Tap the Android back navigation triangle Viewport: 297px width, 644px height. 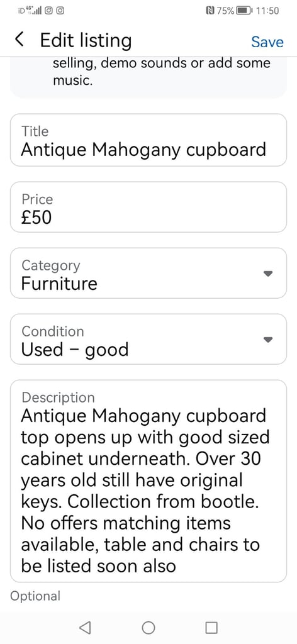coord(84,627)
